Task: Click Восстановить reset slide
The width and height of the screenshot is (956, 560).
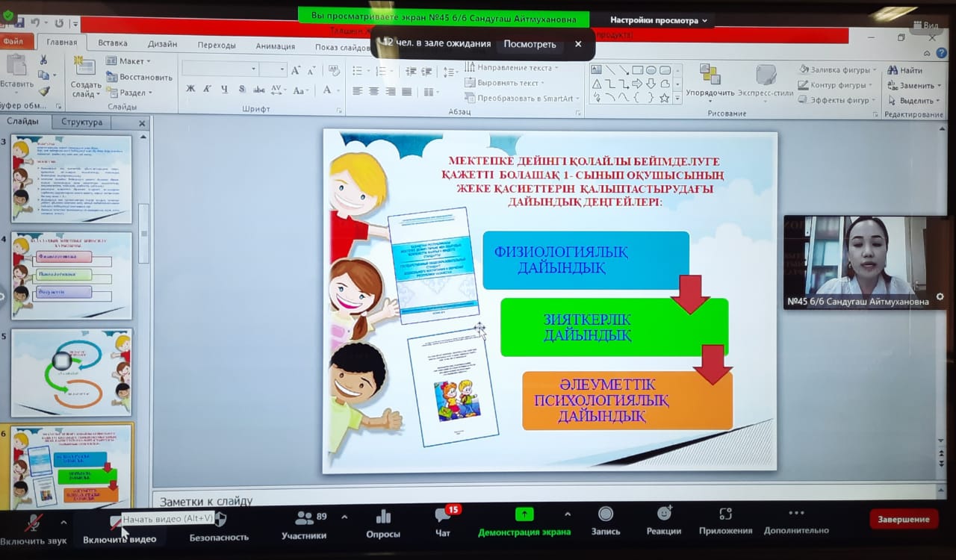Action: coord(140,77)
